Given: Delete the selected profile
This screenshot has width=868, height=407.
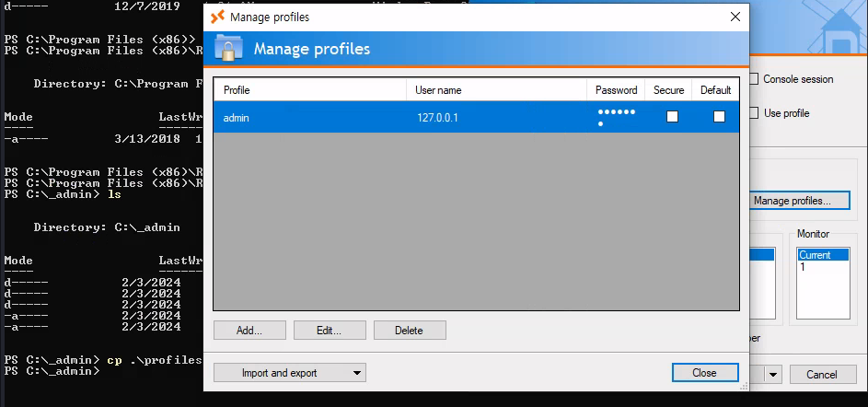Looking at the screenshot, I should pyautogui.click(x=409, y=330).
